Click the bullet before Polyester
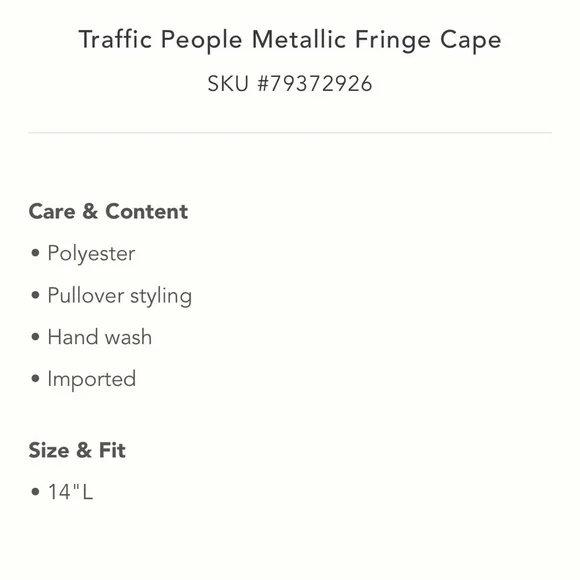 36,253
